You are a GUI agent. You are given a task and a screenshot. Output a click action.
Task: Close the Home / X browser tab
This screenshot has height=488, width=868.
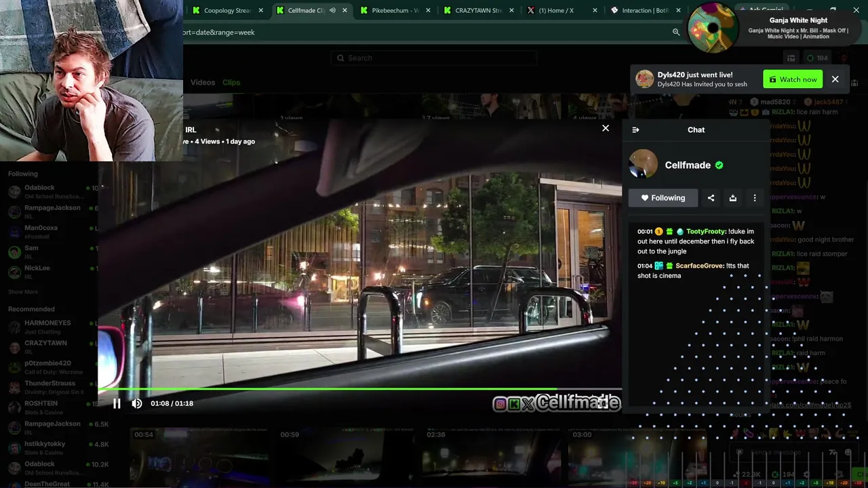(x=595, y=11)
